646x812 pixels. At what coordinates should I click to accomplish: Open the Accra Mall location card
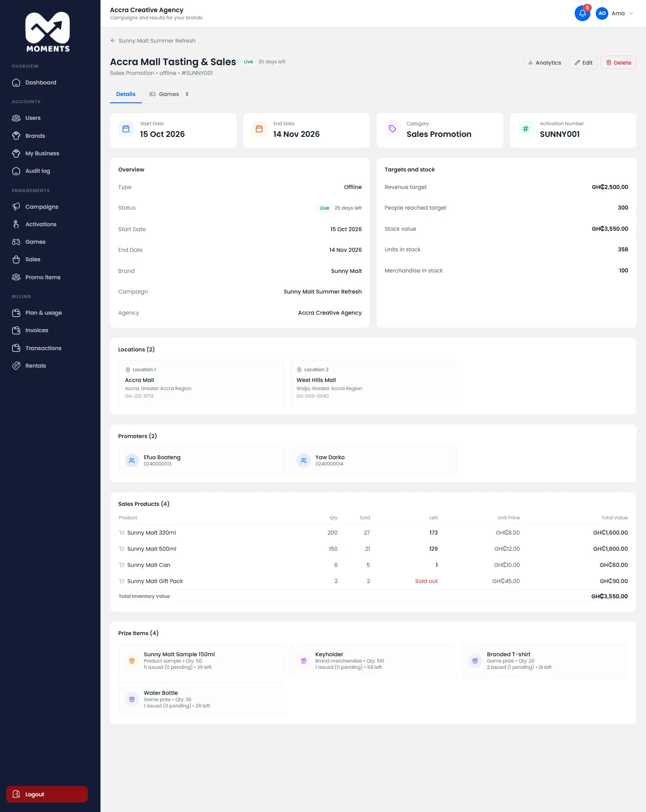point(202,383)
